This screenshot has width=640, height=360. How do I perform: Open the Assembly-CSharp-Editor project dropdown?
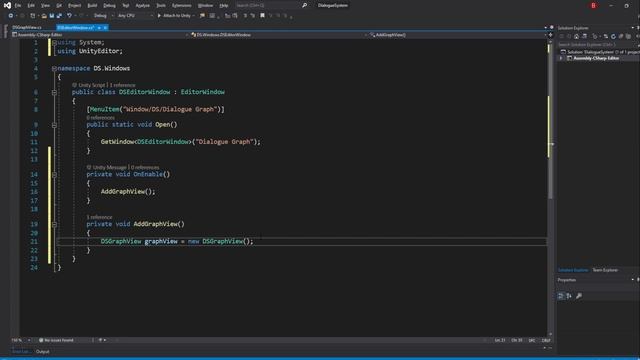[x=100, y=35]
